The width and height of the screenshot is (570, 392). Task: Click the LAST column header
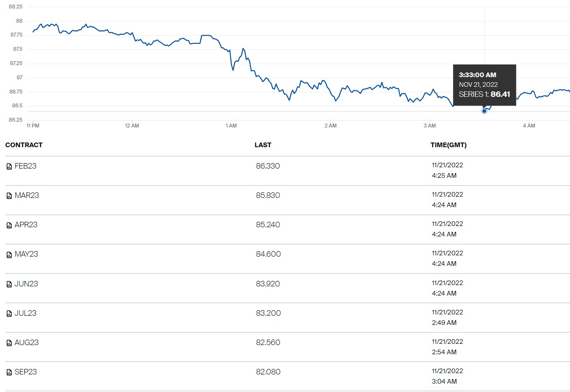click(x=263, y=145)
